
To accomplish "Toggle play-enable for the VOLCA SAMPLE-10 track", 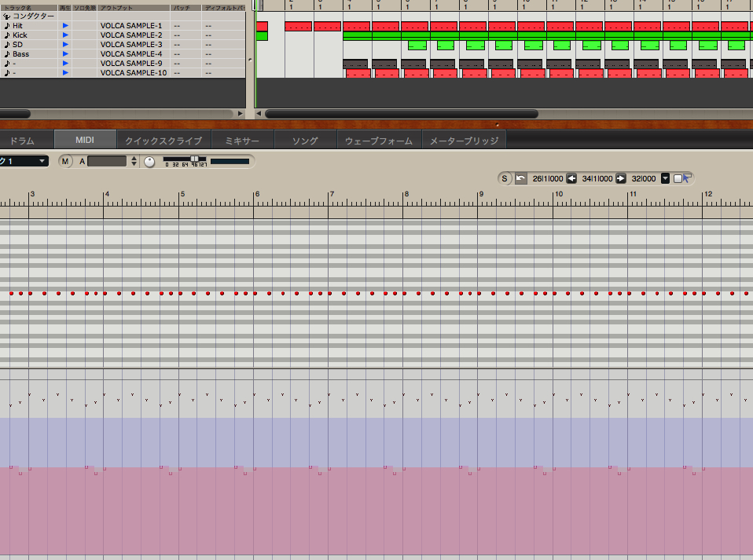I will [x=65, y=73].
